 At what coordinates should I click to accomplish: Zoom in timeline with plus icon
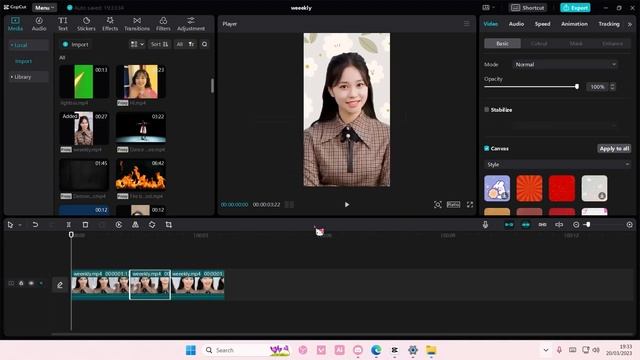[x=629, y=224]
